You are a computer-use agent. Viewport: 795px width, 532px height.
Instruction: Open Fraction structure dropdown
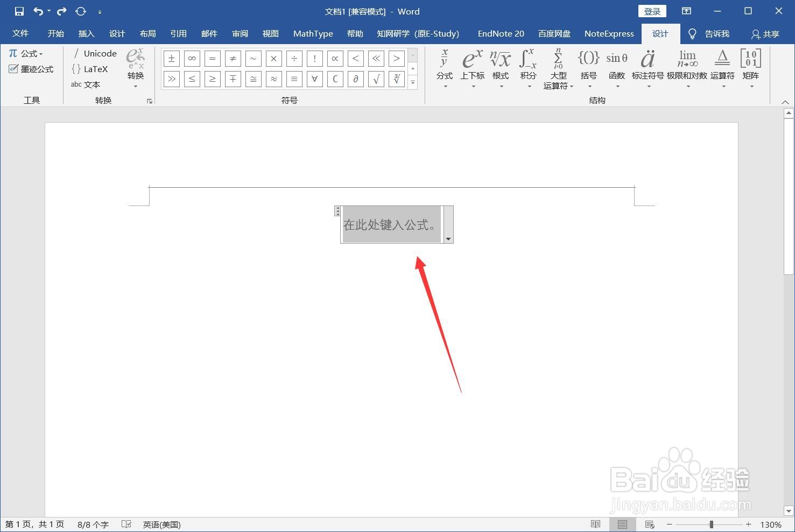tap(445, 69)
